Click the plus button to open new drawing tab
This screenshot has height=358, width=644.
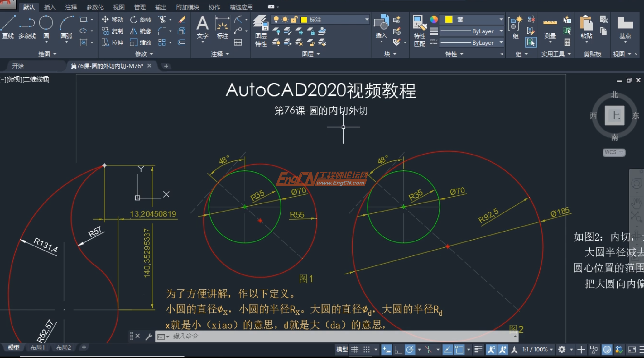(x=166, y=66)
